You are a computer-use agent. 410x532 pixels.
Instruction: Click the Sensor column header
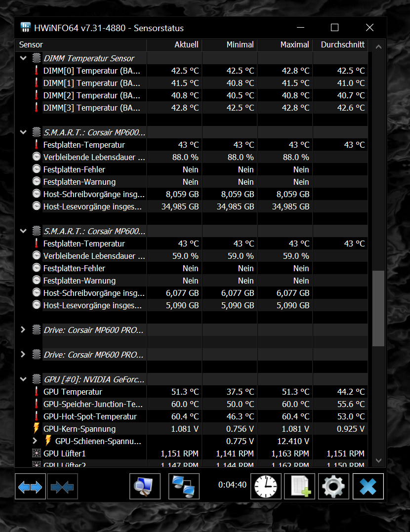click(x=81, y=45)
